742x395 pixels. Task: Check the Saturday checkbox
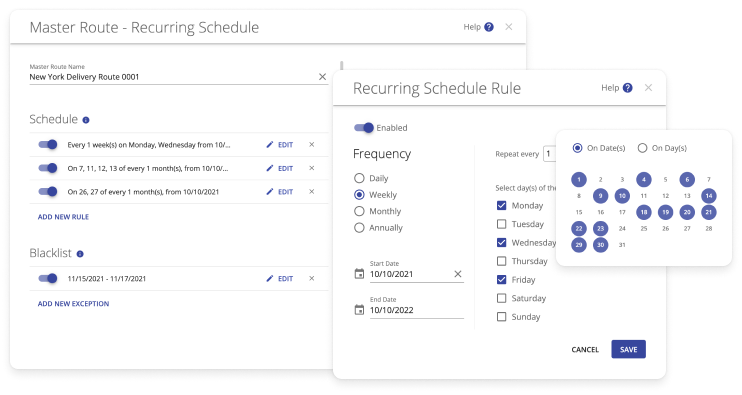click(x=502, y=298)
